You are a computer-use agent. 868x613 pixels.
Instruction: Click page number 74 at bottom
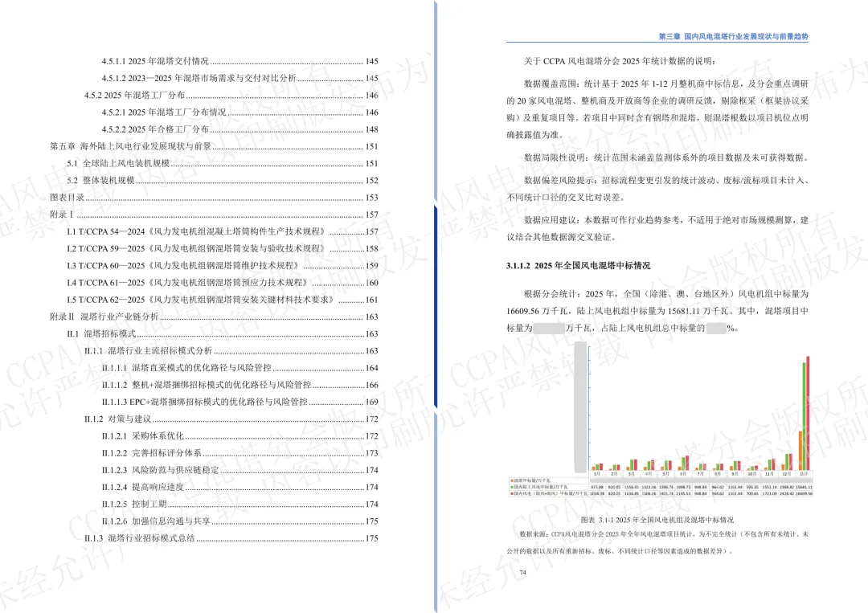[x=523, y=573]
